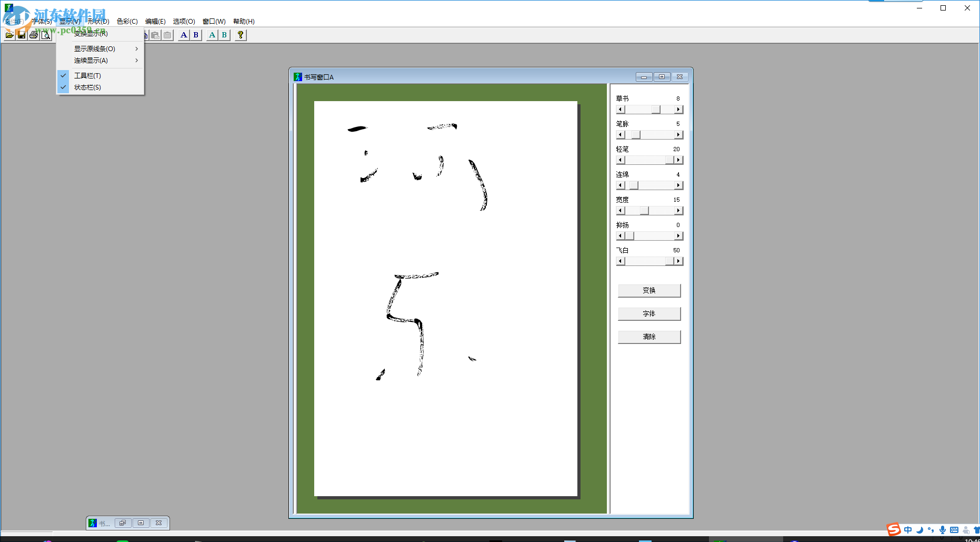The image size is (980, 542).
Task: Select the teal B toolbar icon
Action: tap(224, 35)
